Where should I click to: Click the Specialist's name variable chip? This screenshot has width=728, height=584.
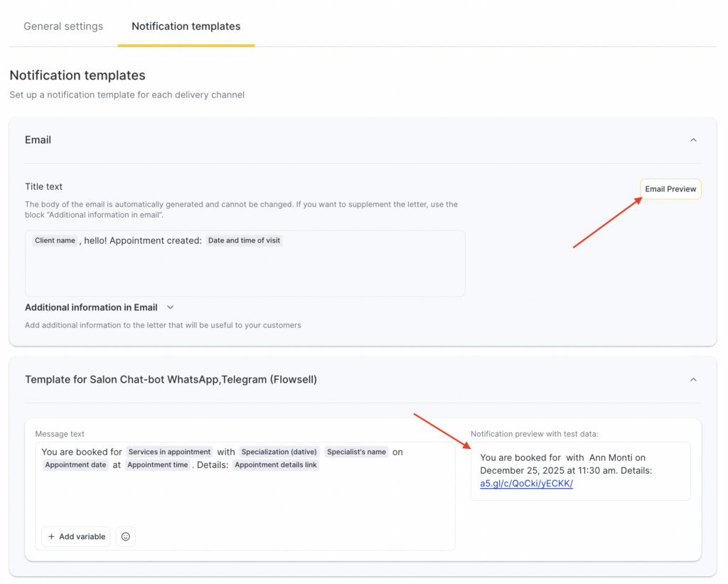pyautogui.click(x=357, y=452)
